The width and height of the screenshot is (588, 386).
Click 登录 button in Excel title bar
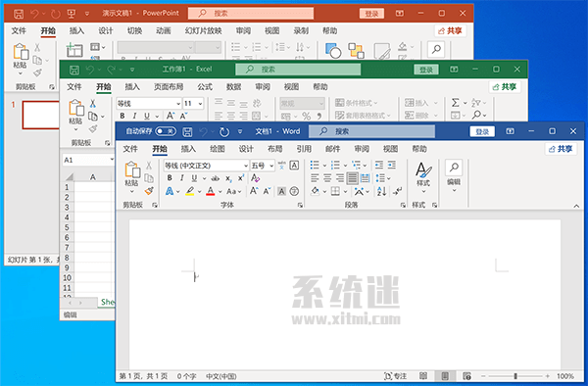click(426, 70)
